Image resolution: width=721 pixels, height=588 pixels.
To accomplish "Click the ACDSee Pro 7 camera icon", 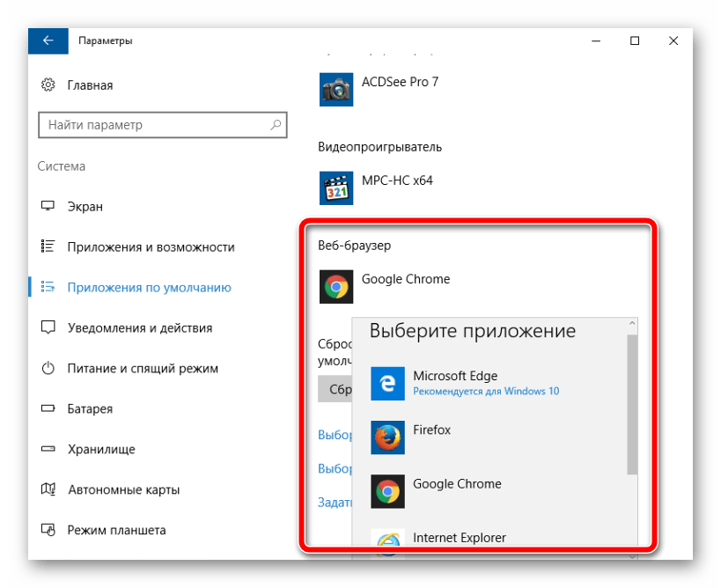I will 335,89.
